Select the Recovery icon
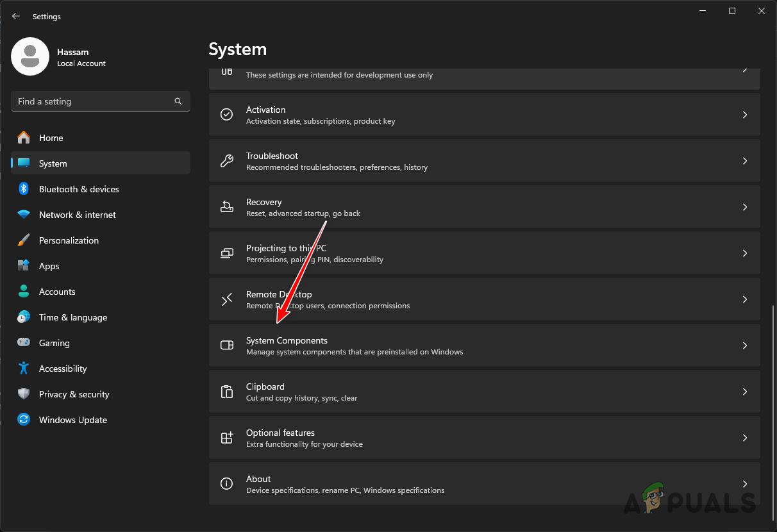Screen dimensions: 777x532 (x=226, y=206)
